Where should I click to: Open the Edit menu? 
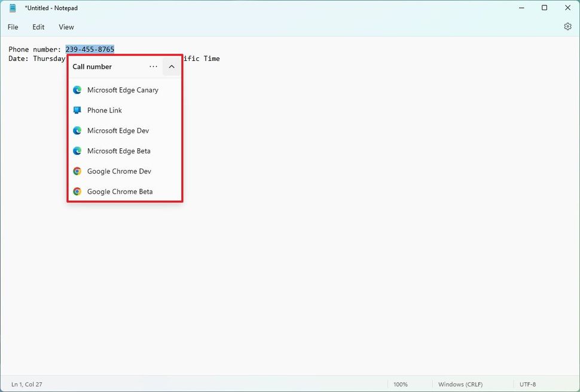pyautogui.click(x=38, y=27)
